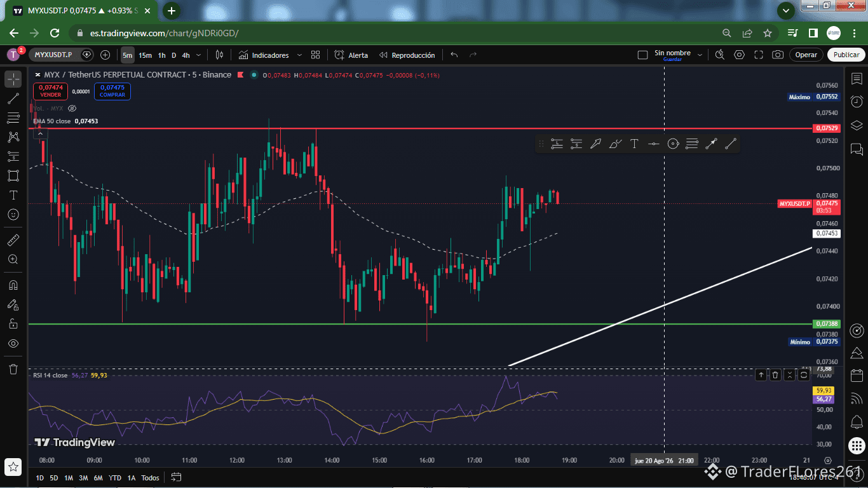Activate the ruler measure tool

(x=13, y=240)
